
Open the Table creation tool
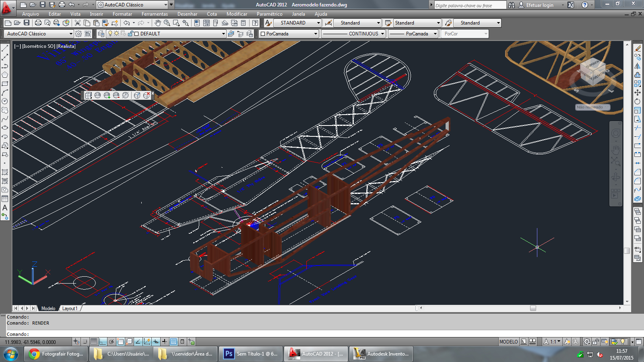pos(5,198)
